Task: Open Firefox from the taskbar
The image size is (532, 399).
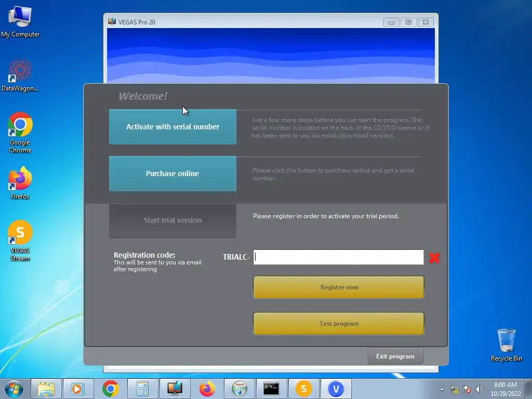Action: coord(207,389)
